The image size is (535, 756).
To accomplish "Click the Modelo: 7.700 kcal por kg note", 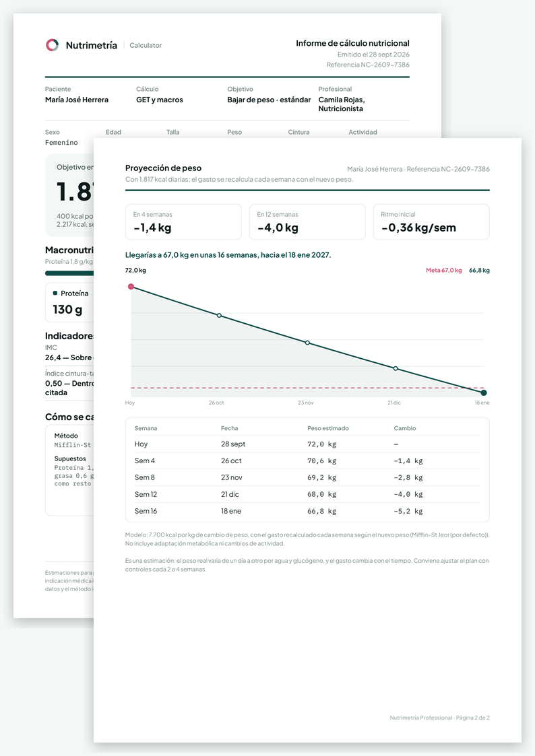I will click(307, 539).
